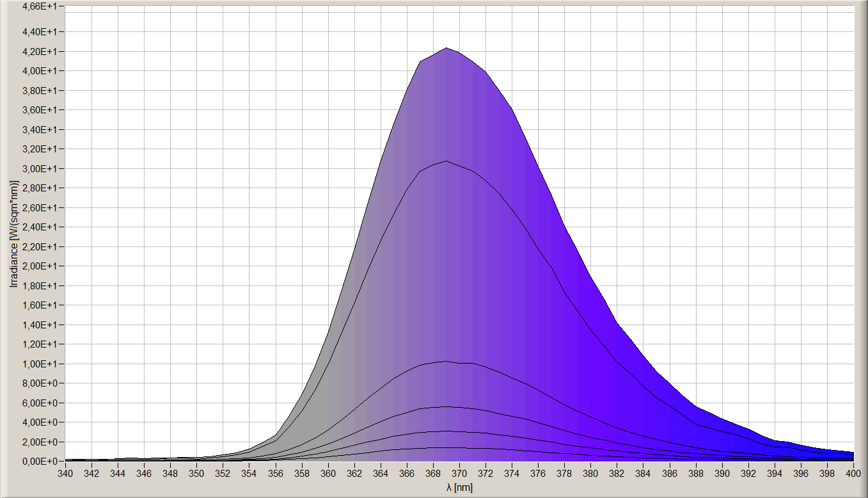Select y-axis tick label '2,60E+1'
The width and height of the screenshot is (868, 498).
(40, 207)
